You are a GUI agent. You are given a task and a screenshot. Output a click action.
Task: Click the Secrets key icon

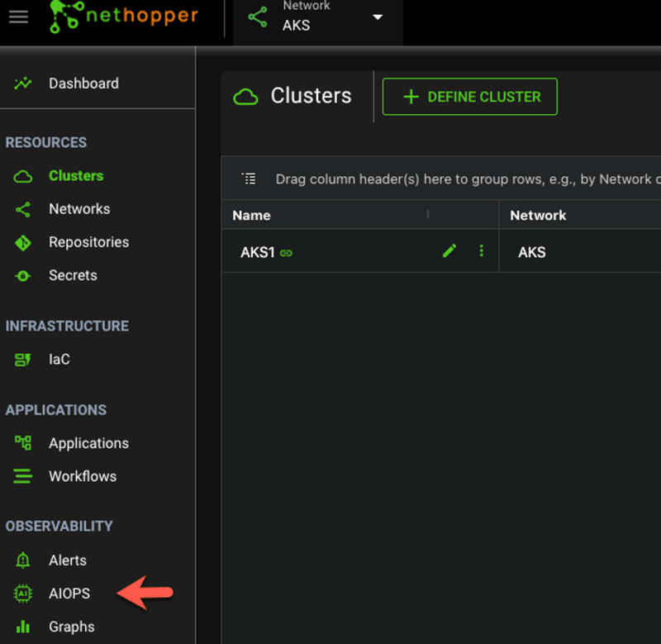(23, 276)
